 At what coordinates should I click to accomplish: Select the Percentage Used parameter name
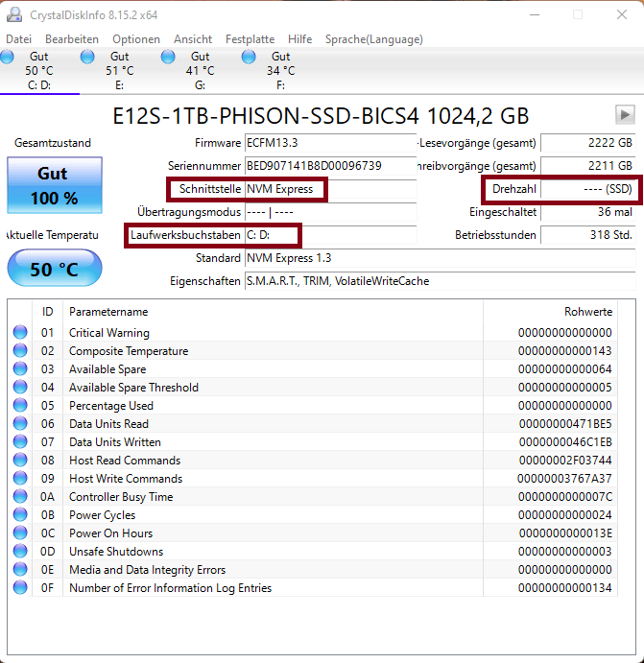(111, 406)
